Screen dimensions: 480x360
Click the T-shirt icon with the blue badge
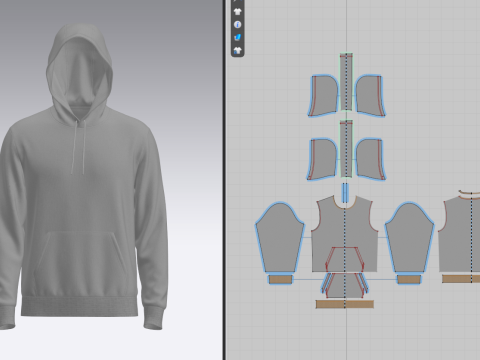pos(237,50)
